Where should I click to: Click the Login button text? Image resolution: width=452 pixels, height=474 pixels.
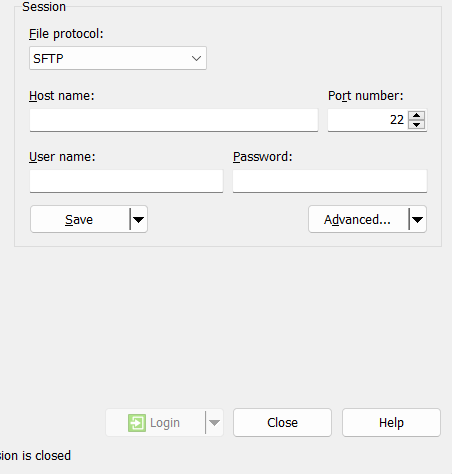[165, 423]
